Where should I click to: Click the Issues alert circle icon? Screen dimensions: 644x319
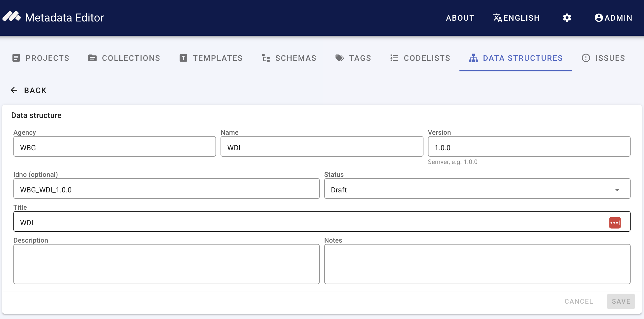[586, 58]
